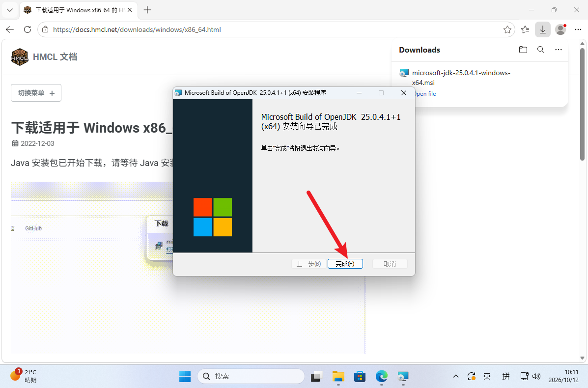
Task: Toggle the Downloads toolbar button
Action: pos(543,29)
